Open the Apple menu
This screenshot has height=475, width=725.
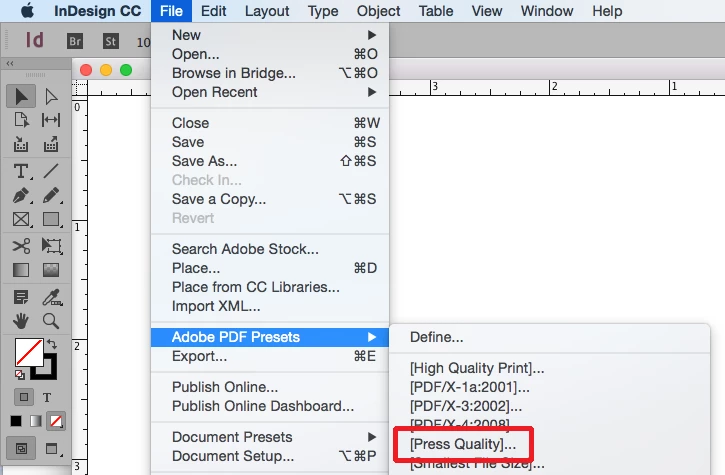(27, 11)
